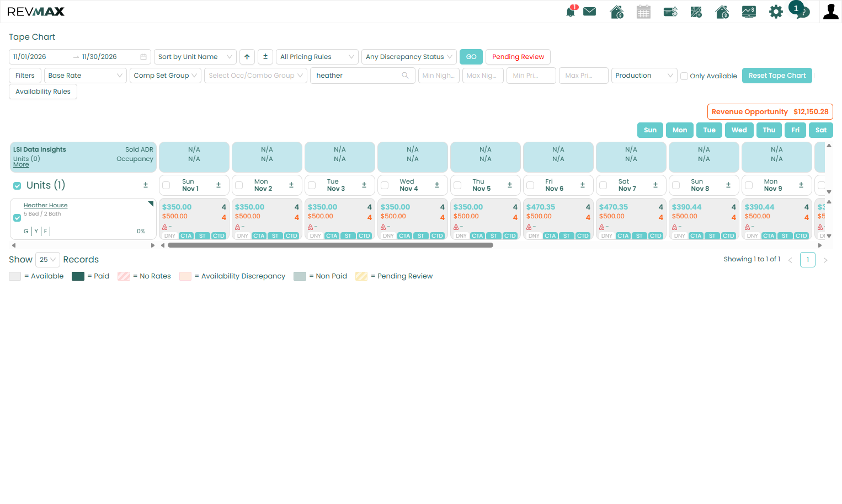
Task: Click the ascending sort arrow button
Action: 247,57
